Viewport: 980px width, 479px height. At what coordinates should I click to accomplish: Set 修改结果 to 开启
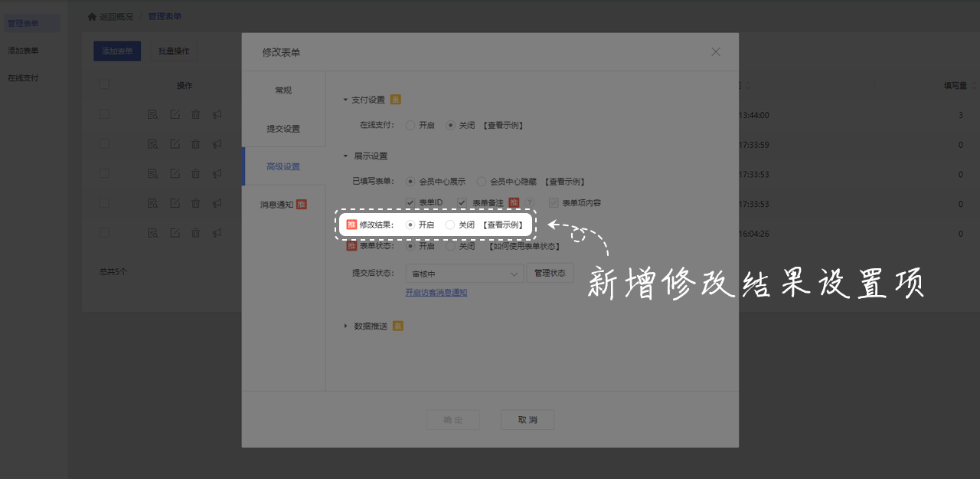[x=410, y=225]
